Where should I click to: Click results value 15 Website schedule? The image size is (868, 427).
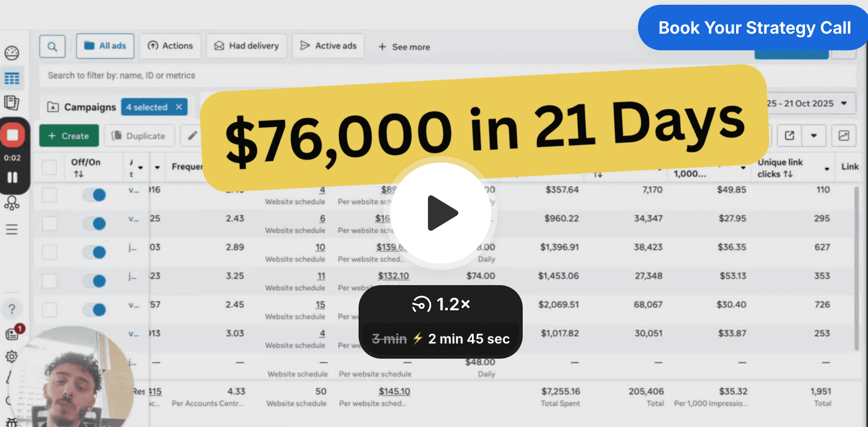click(x=321, y=305)
